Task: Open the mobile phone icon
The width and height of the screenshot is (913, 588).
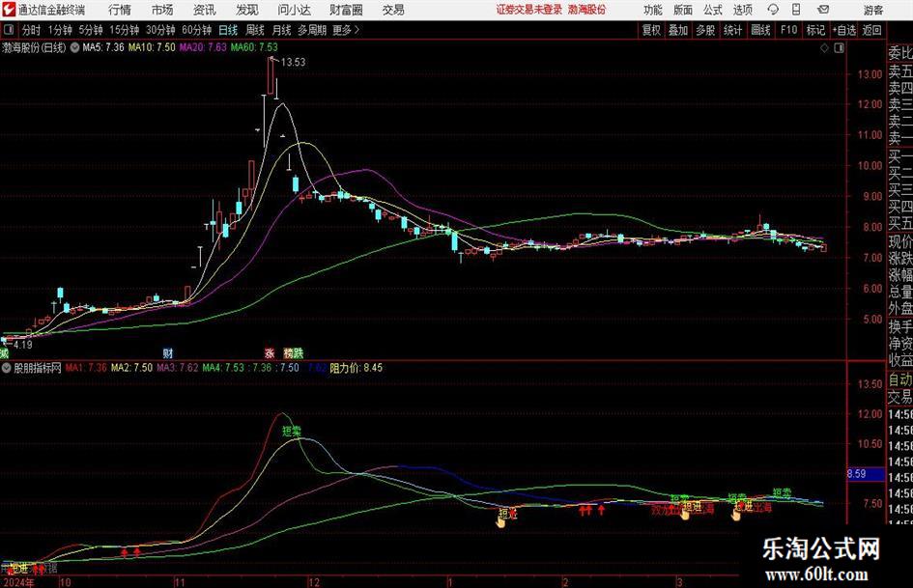Action: (x=796, y=10)
